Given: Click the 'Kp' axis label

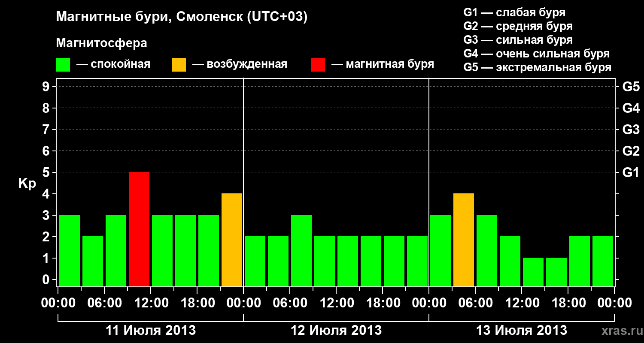Looking at the screenshot, I should (x=27, y=184).
